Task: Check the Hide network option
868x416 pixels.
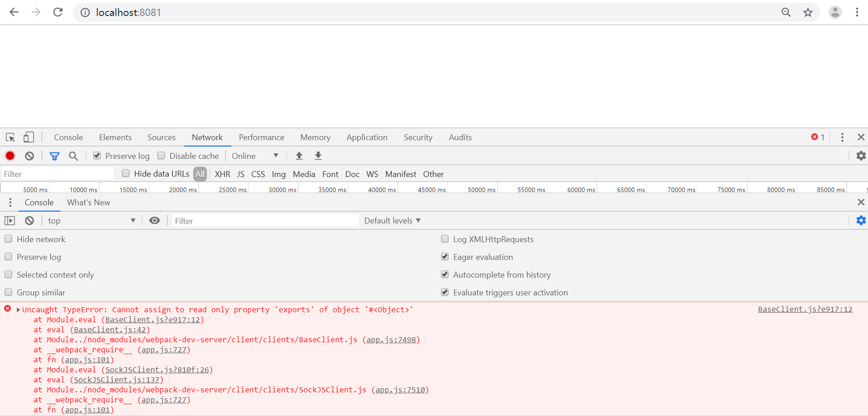Action: [8, 238]
